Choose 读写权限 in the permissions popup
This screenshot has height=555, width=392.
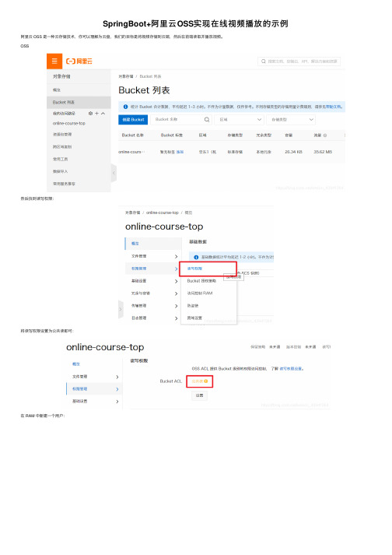(194, 269)
